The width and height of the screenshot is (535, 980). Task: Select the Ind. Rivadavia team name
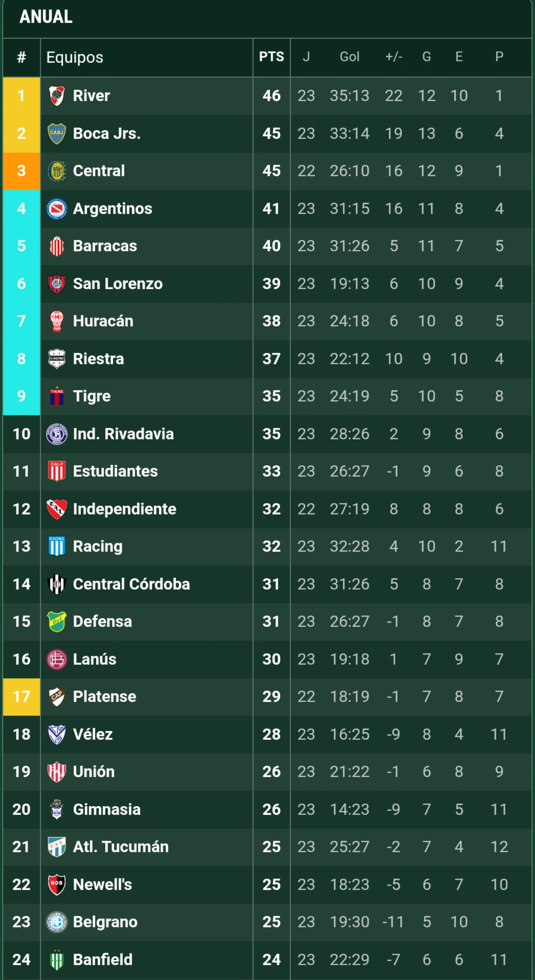(123, 434)
